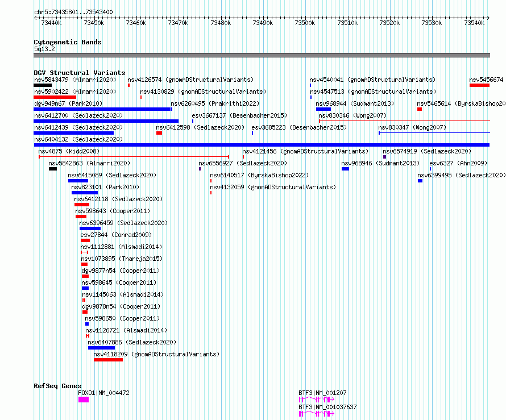Click nsv6556927 (Sedlazeck2020) label
Image resolution: width=506 pixels, height=420 pixels.
243,163
